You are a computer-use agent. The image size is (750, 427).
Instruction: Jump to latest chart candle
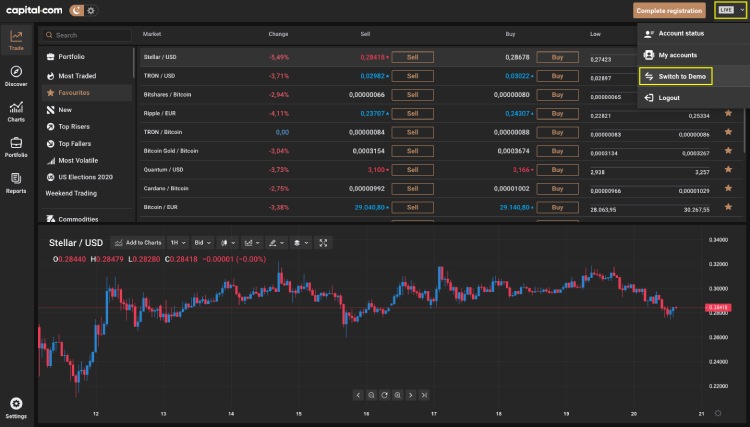[424, 395]
